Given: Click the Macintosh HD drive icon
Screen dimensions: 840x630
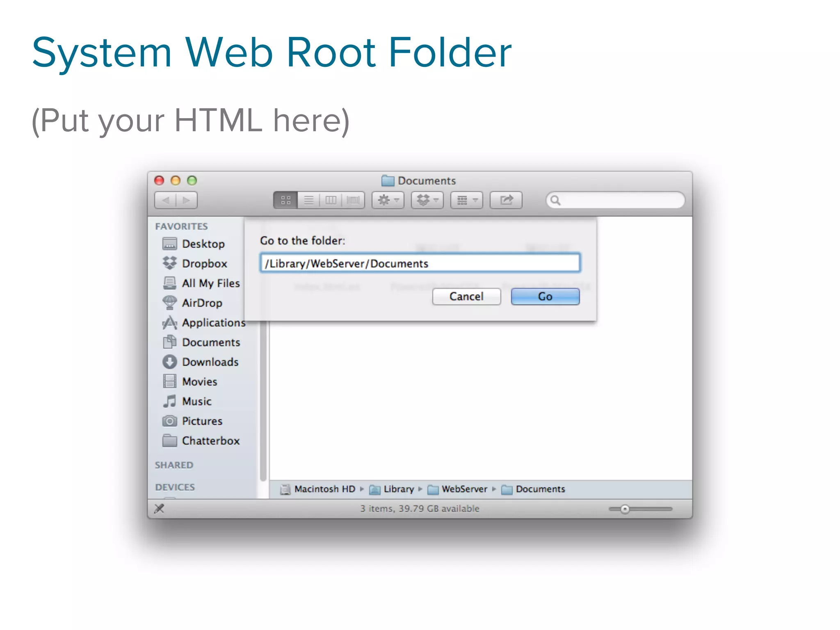Looking at the screenshot, I should pyautogui.click(x=285, y=489).
